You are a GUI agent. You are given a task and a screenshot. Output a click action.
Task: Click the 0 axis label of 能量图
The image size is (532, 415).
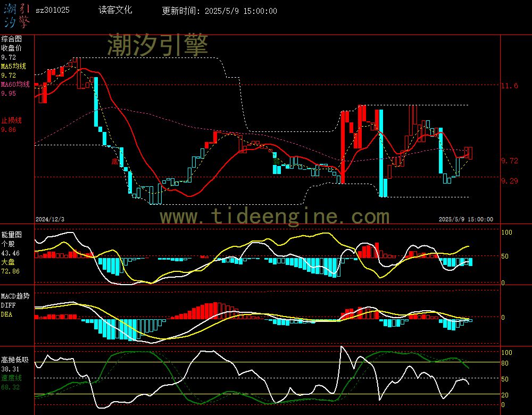tap(503, 283)
